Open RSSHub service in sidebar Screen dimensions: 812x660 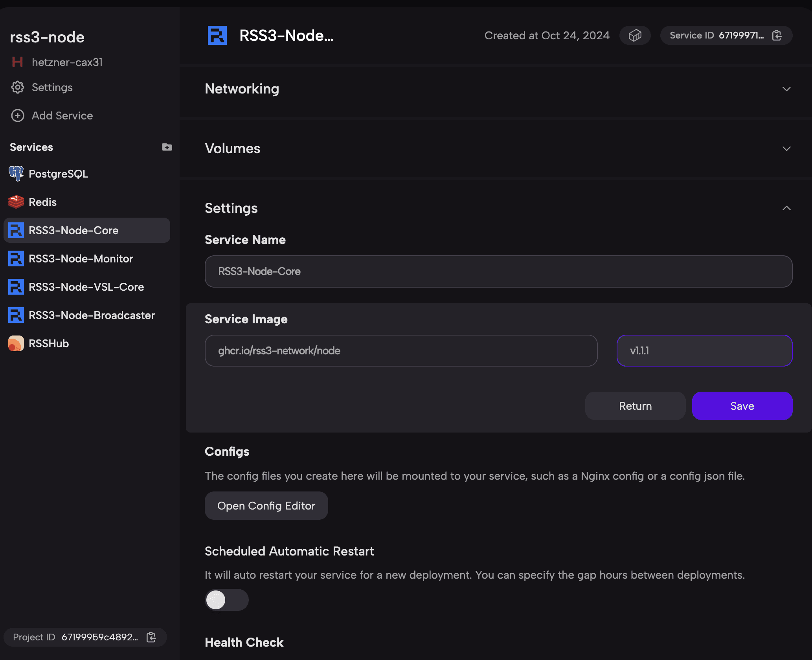point(87,343)
